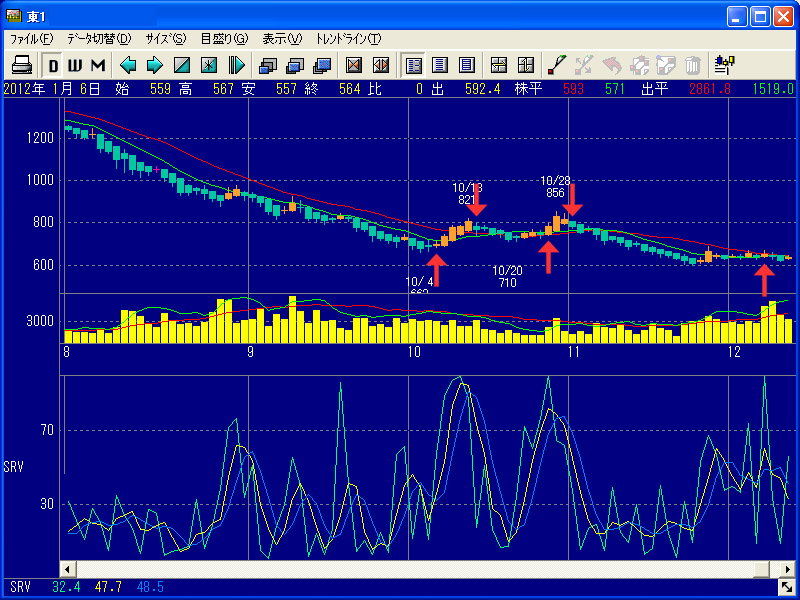The width and height of the screenshot is (800, 600).
Task: Click the green moving average value 571
Action: pos(615,89)
